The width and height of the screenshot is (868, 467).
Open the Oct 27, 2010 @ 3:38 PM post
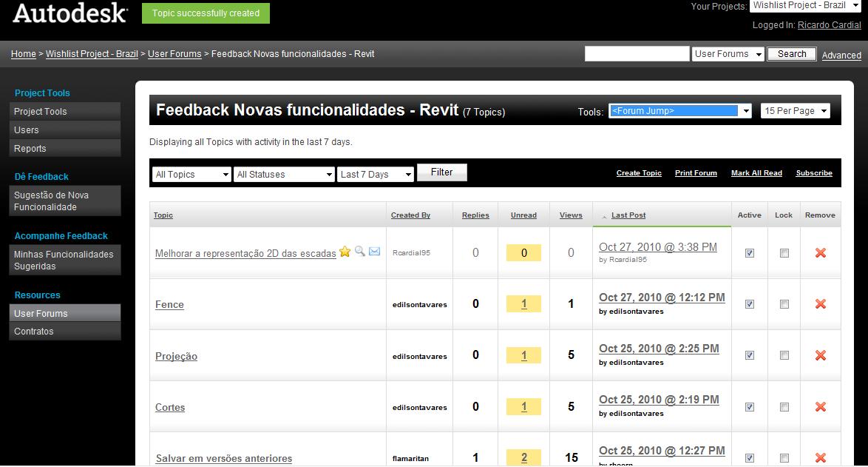point(657,247)
